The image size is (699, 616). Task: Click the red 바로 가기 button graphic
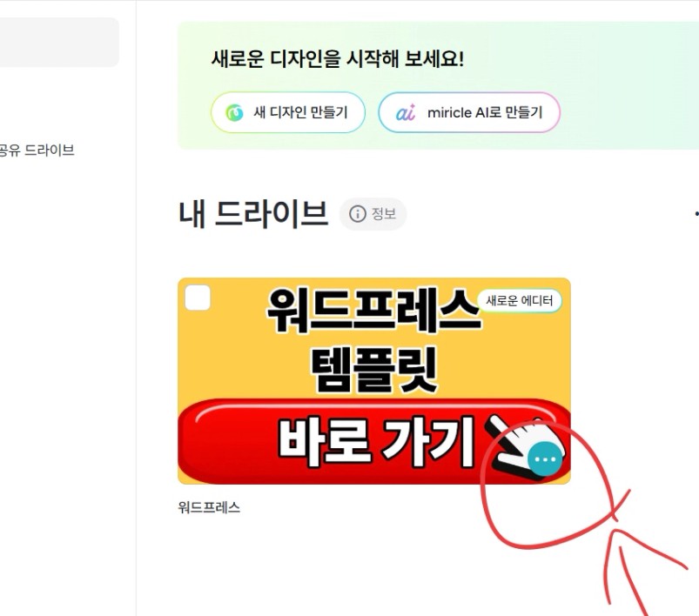[374, 441]
